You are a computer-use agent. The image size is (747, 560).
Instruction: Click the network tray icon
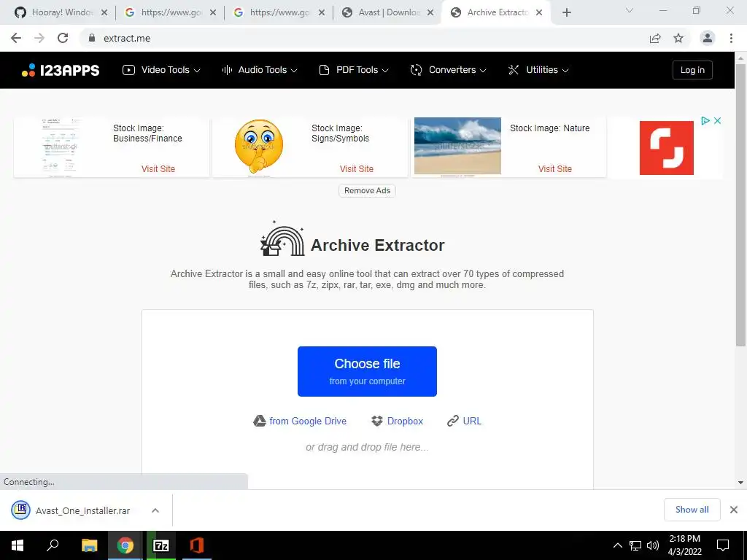click(x=635, y=545)
